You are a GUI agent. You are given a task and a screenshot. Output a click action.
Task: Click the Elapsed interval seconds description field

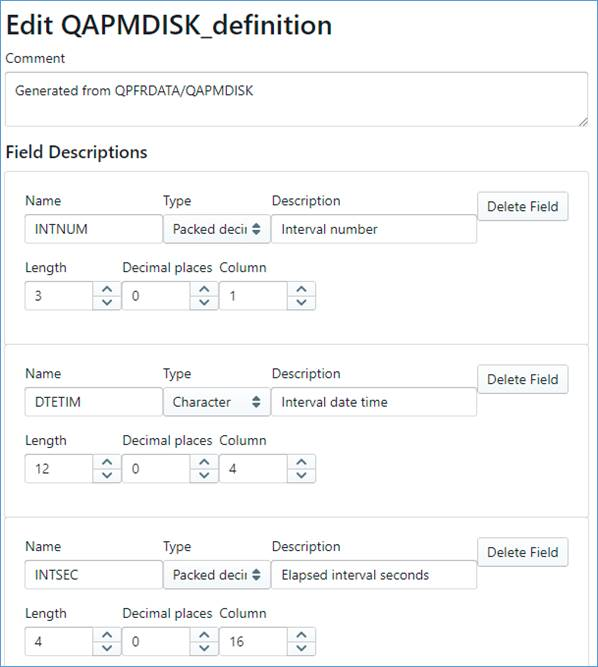(374, 575)
